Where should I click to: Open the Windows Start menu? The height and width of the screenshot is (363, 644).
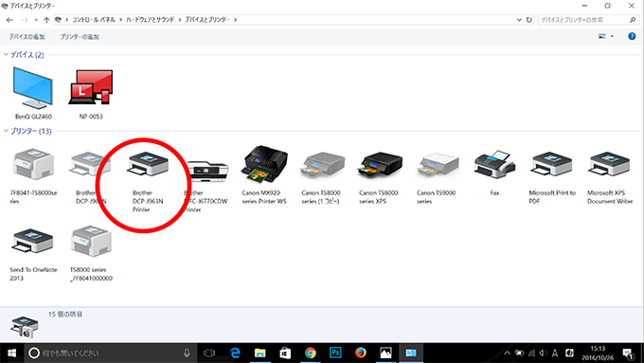(11, 353)
